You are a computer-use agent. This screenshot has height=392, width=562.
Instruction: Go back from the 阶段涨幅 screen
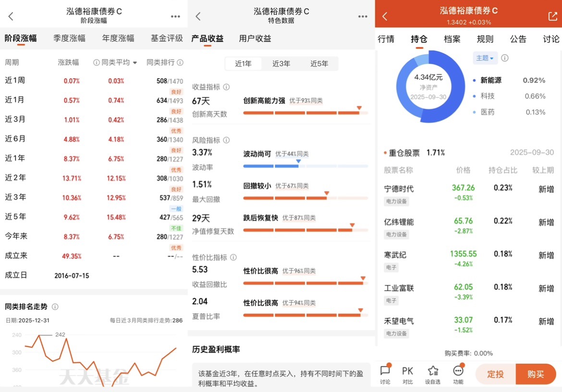tap(11, 16)
